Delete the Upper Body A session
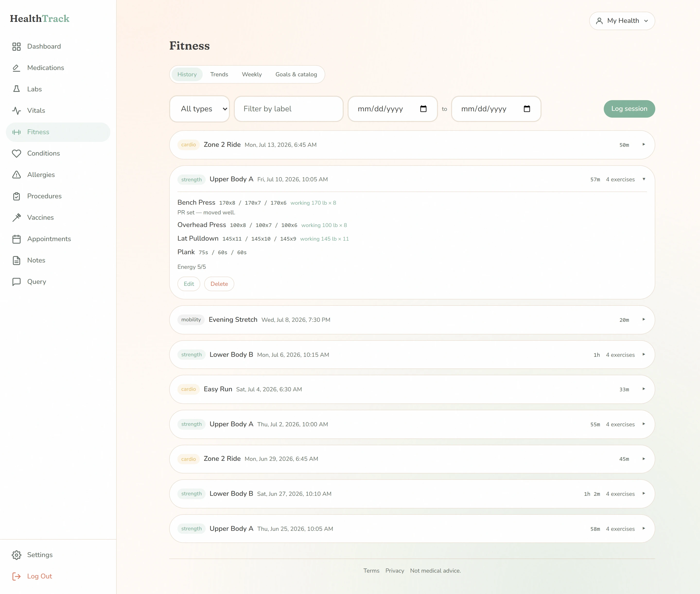Image resolution: width=700 pixels, height=594 pixels. point(219,284)
